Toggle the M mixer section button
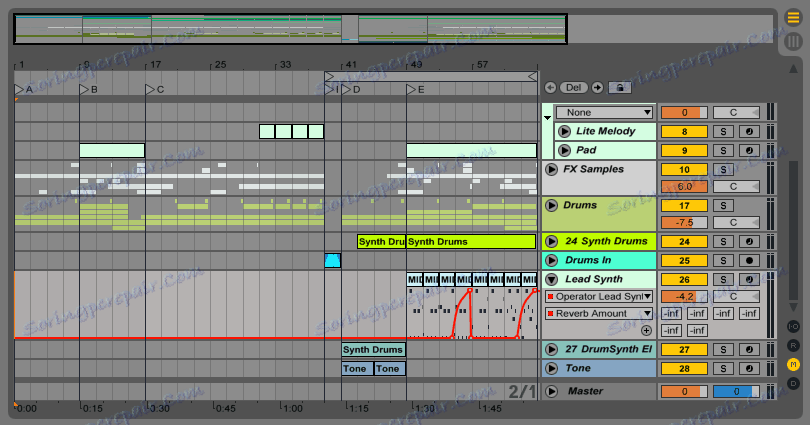Image resolution: width=810 pixels, height=425 pixels. point(793,365)
